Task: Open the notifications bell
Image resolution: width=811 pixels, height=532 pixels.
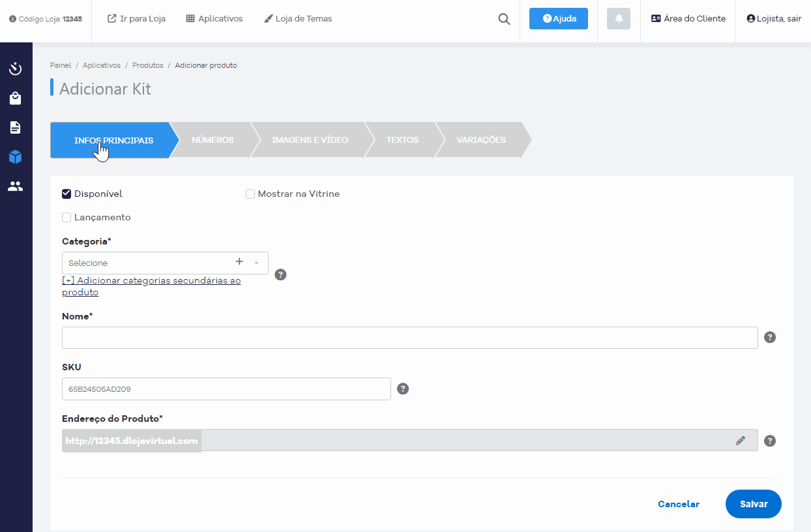Action: click(619, 19)
